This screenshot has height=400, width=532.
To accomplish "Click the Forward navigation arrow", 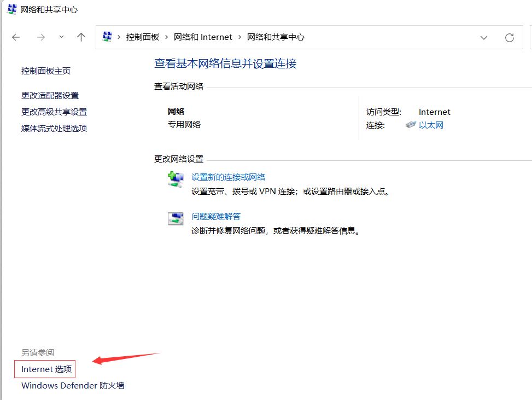I will [x=40, y=37].
